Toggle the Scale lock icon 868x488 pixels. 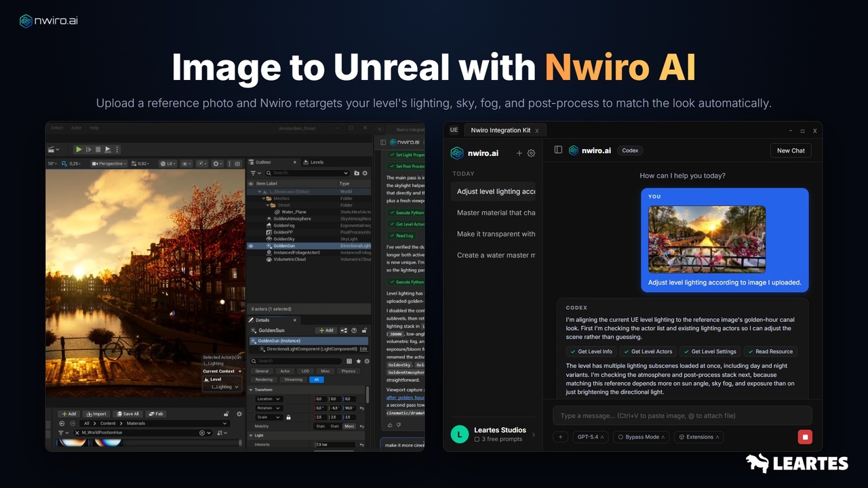288,417
